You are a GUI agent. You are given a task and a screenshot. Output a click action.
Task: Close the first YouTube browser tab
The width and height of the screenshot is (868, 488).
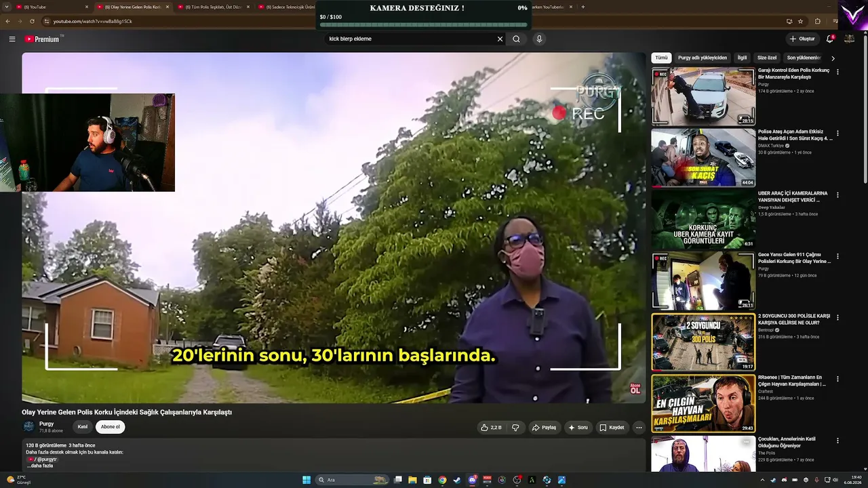tap(87, 7)
